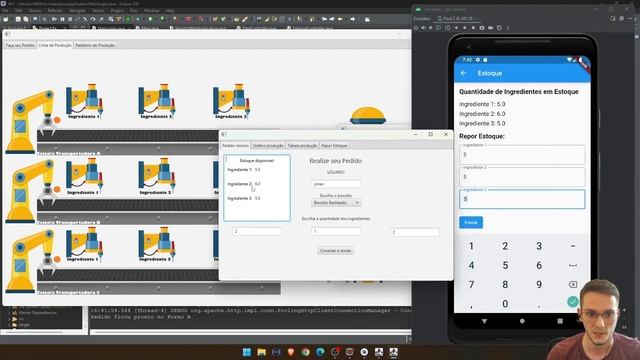Focus the right ingredient quantity field in order form
The image size is (640, 360).
[x=415, y=232]
